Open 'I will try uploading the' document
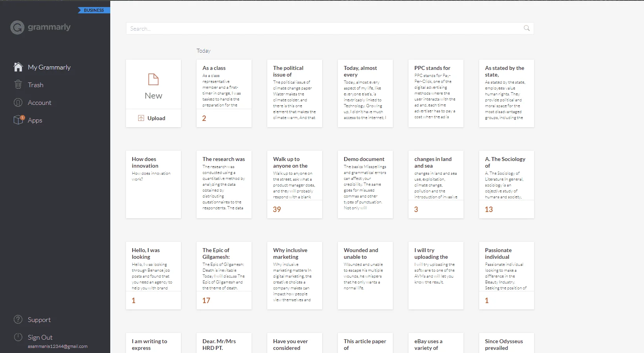 [x=436, y=276]
